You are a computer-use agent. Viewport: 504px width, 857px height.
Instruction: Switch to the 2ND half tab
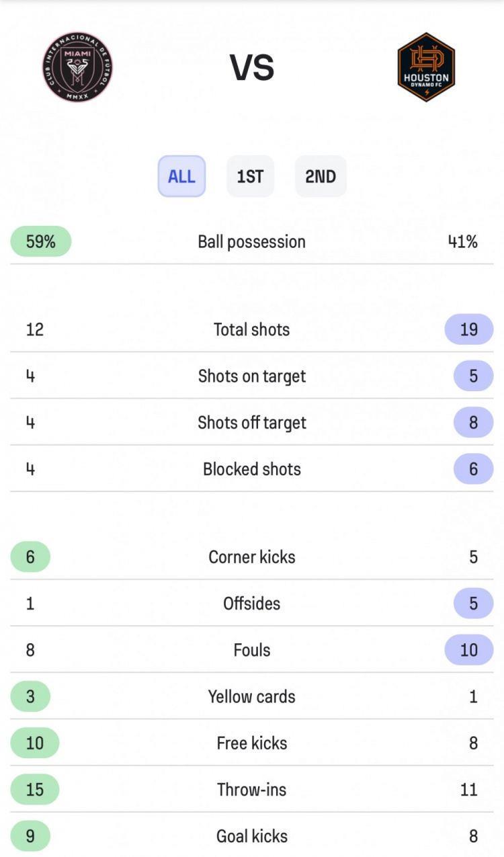pyautogui.click(x=321, y=176)
